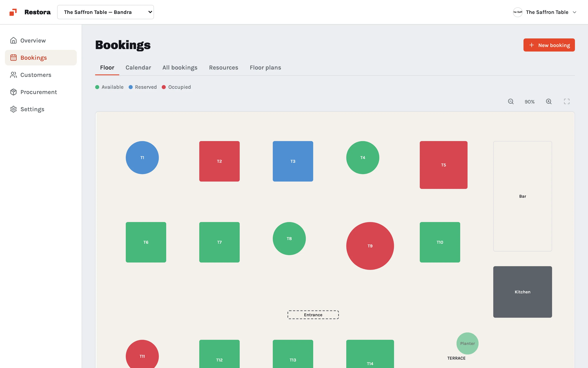Create a New booking
588x368 pixels.
pyautogui.click(x=549, y=45)
